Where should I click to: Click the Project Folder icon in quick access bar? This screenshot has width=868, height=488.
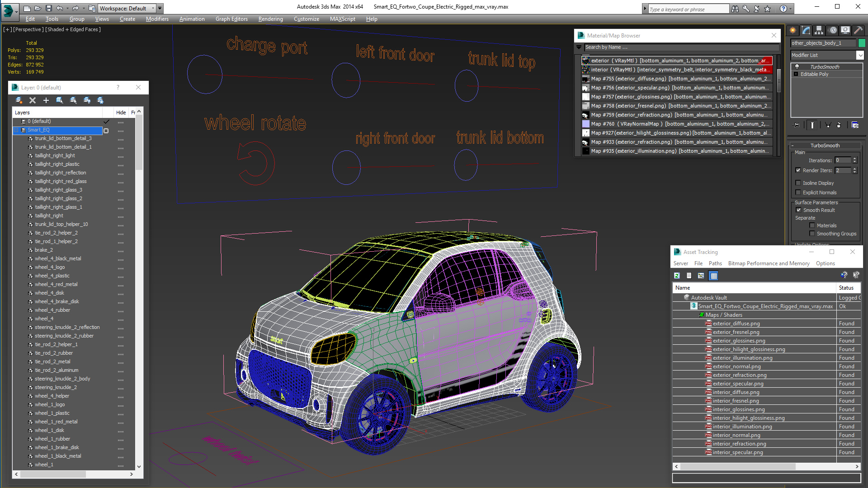pyautogui.click(x=92, y=8)
